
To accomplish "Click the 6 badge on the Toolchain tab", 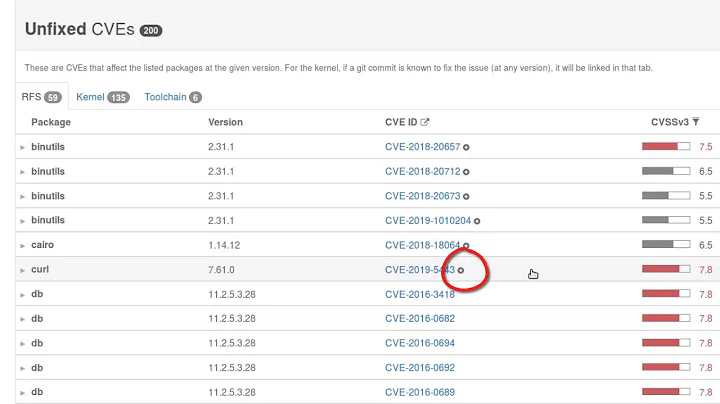I will (195, 97).
